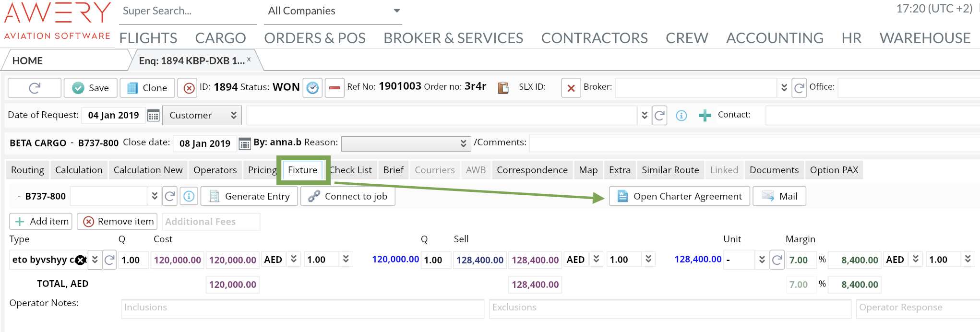Close the Enq: 1894 KBP-DXB tab
980x332 pixels.
click(x=249, y=59)
